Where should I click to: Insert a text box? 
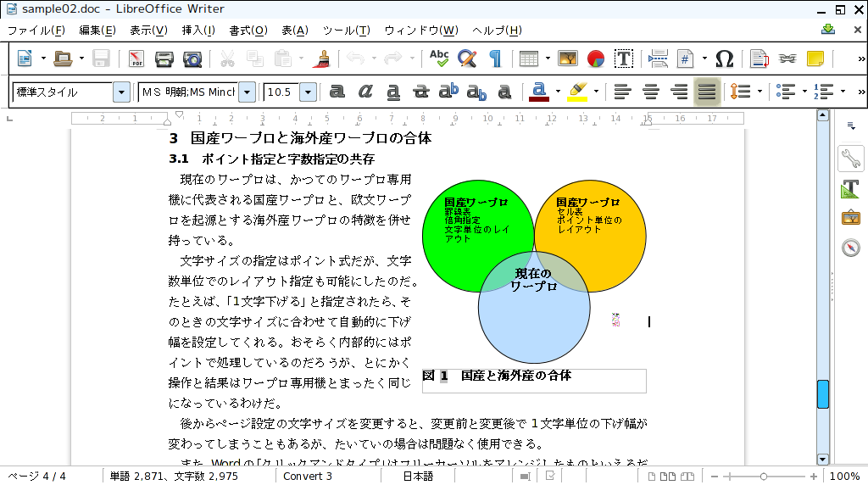[x=624, y=59]
